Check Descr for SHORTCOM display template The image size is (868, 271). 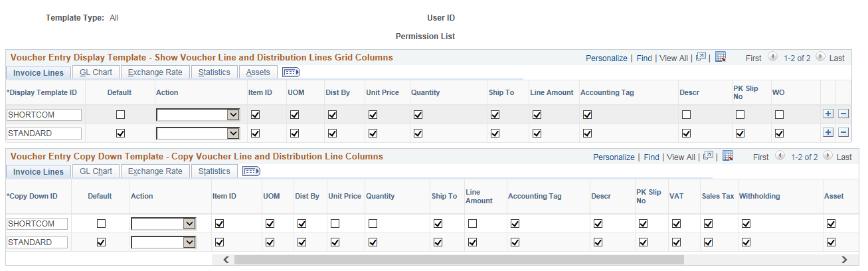pos(686,114)
